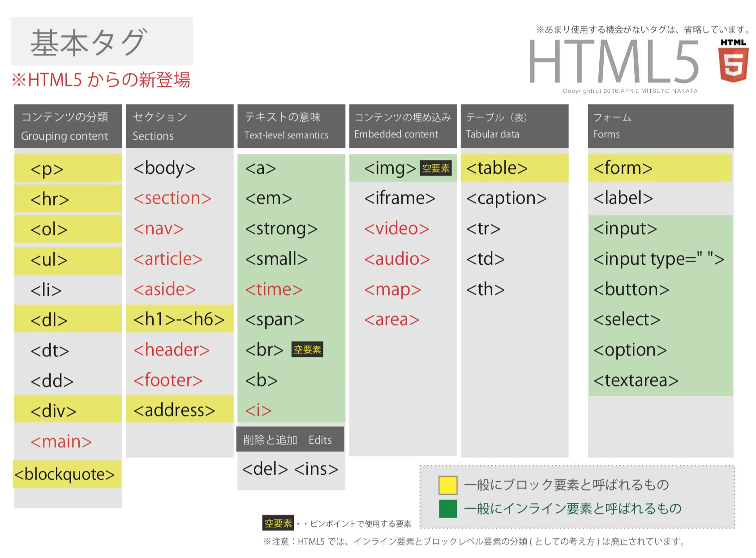The width and height of the screenshot is (756, 558).
Task: Select the <main> tag entry
Action: pos(62,442)
